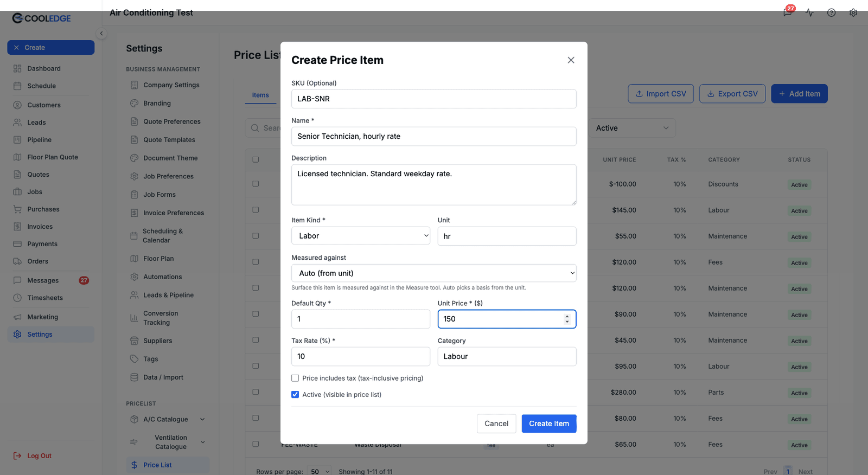
Task: Switch to the Items tab
Action: (x=260, y=95)
